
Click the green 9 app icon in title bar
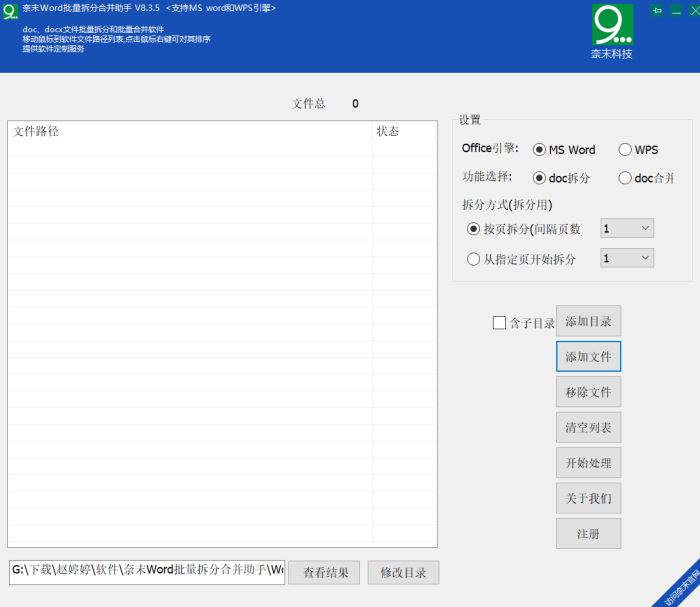[x=10, y=11]
